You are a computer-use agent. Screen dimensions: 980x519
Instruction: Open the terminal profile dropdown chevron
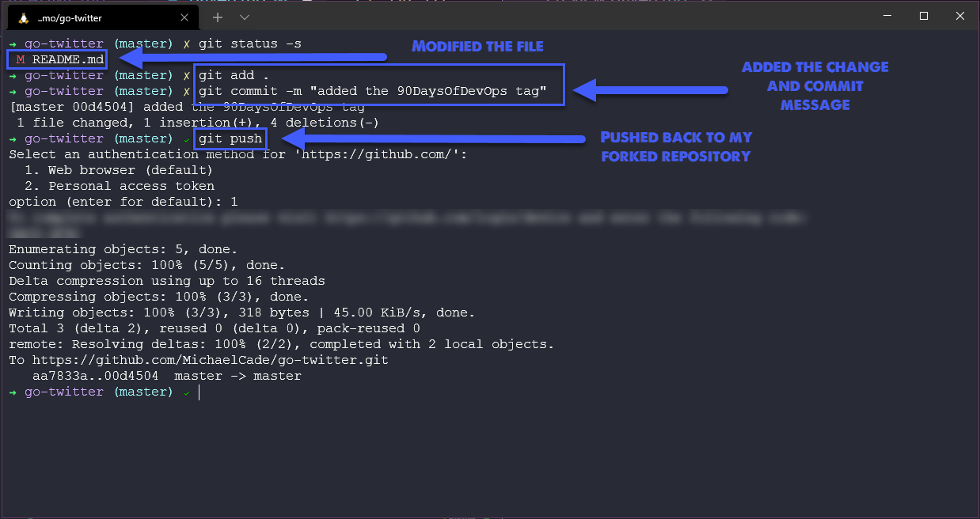coord(244,17)
